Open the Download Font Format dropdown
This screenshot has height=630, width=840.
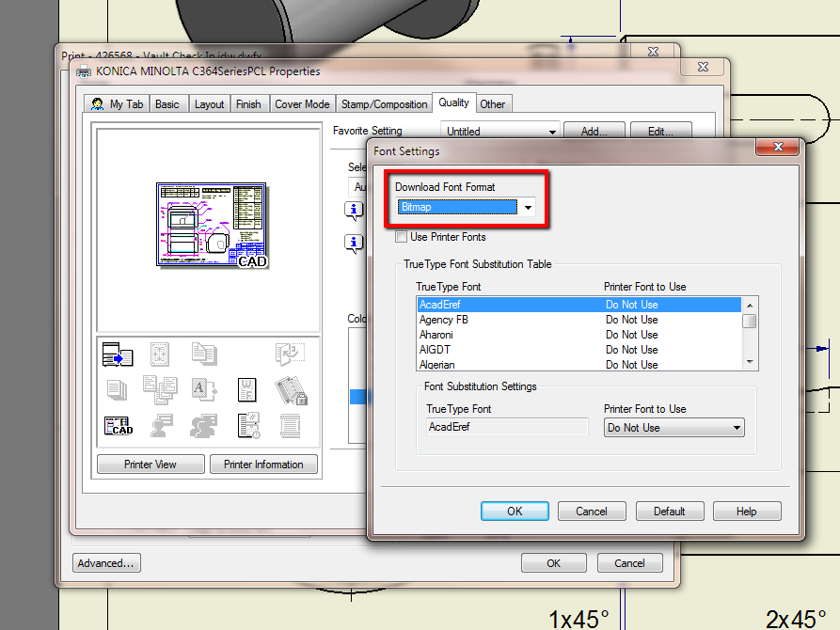point(528,206)
